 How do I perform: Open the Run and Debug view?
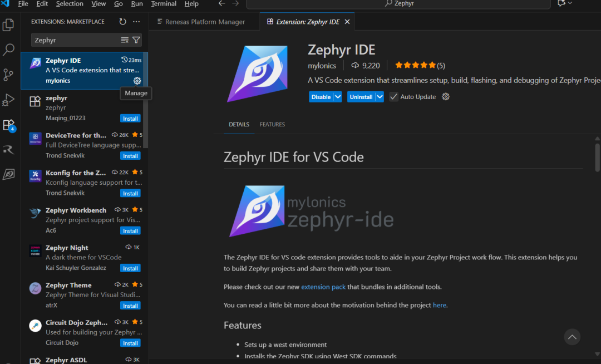[x=8, y=100]
